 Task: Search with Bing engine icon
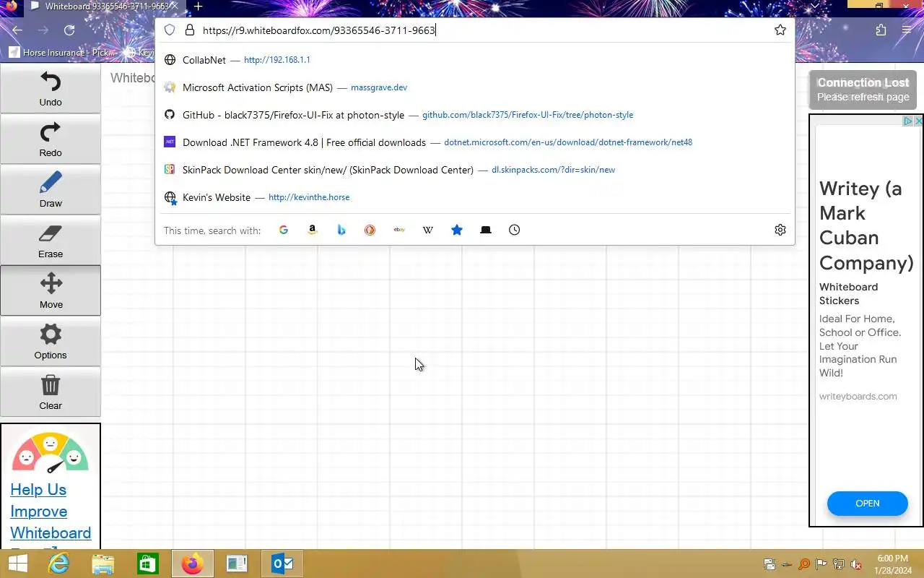pyautogui.click(x=341, y=230)
